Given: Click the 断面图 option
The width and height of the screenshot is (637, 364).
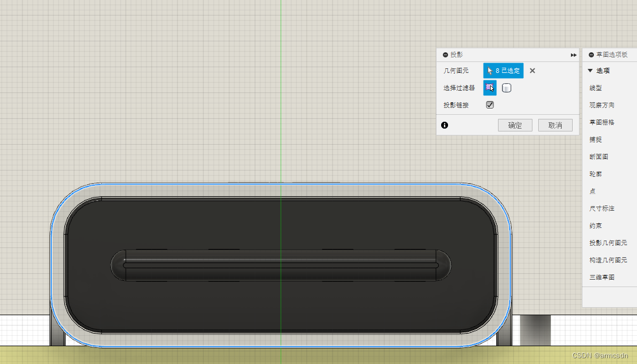Looking at the screenshot, I should pos(599,157).
